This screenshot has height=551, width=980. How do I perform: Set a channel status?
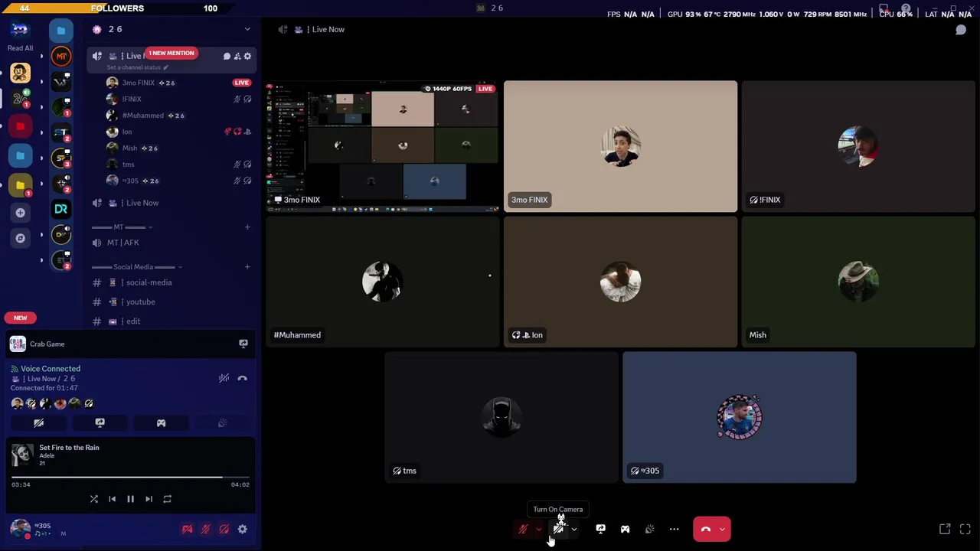[137, 67]
